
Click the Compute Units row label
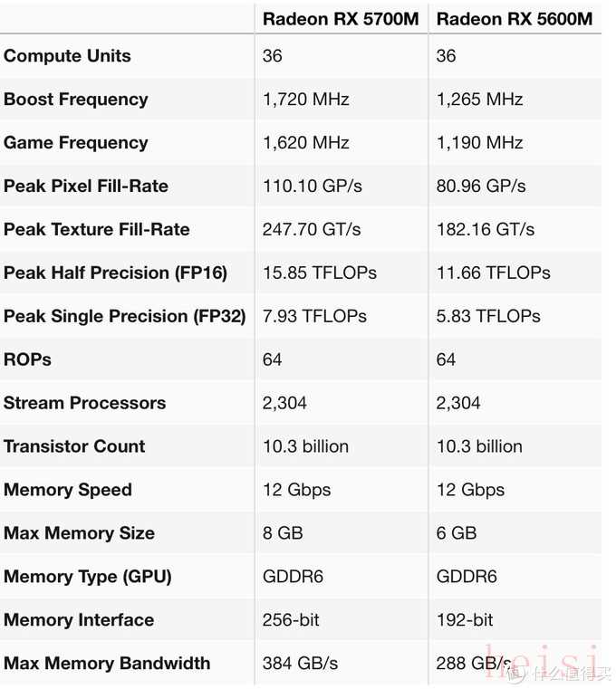[67, 56]
